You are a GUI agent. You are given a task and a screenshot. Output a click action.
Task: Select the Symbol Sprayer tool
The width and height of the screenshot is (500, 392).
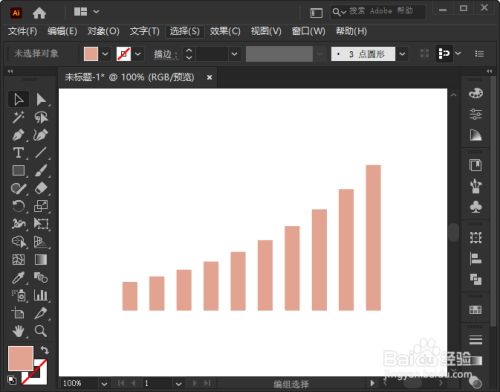tap(18, 295)
